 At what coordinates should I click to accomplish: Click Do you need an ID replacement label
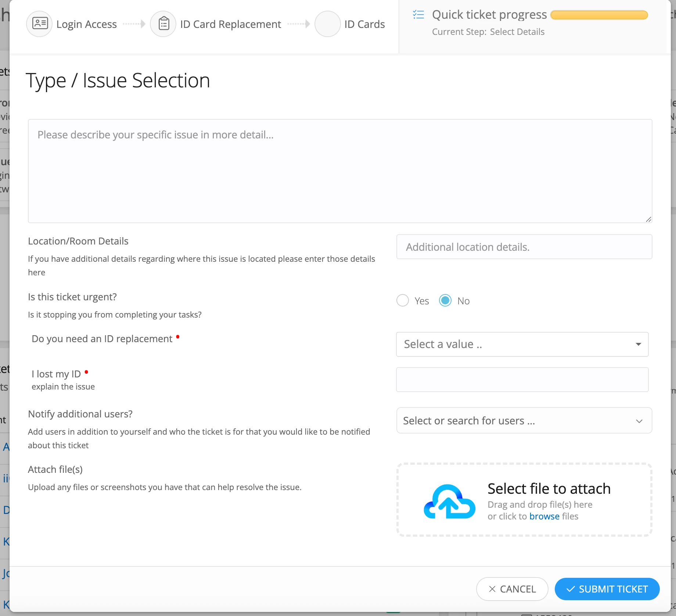coord(102,339)
